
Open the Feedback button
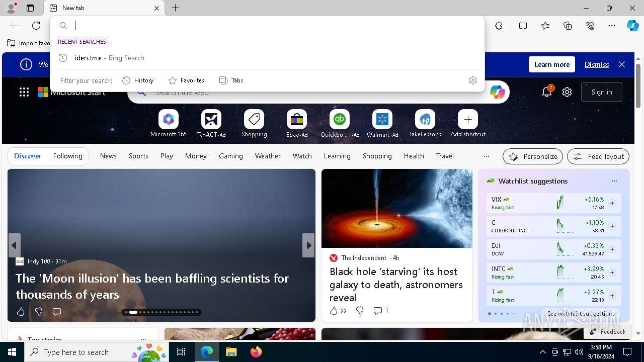tap(607, 332)
